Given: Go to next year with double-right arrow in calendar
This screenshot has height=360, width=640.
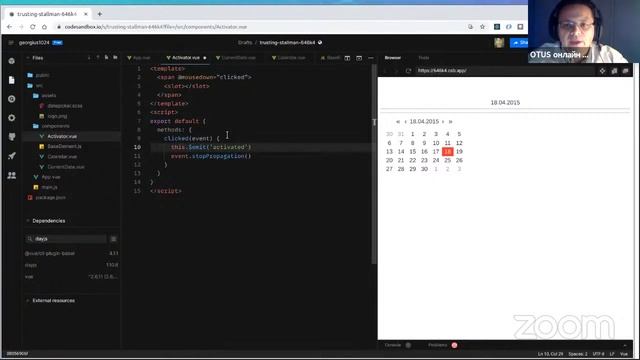Looking at the screenshot, I should (451, 122).
